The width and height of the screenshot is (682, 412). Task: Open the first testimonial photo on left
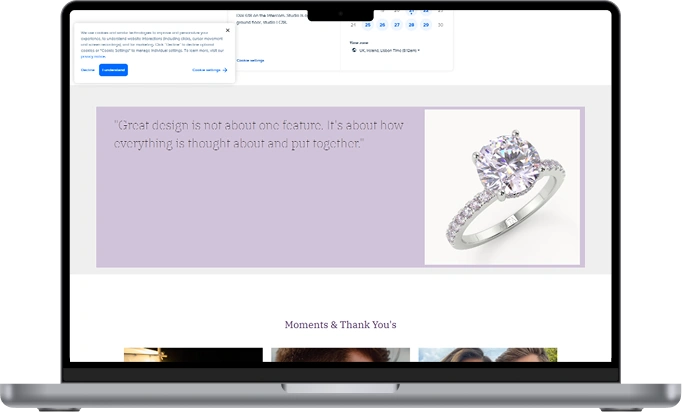(193, 354)
